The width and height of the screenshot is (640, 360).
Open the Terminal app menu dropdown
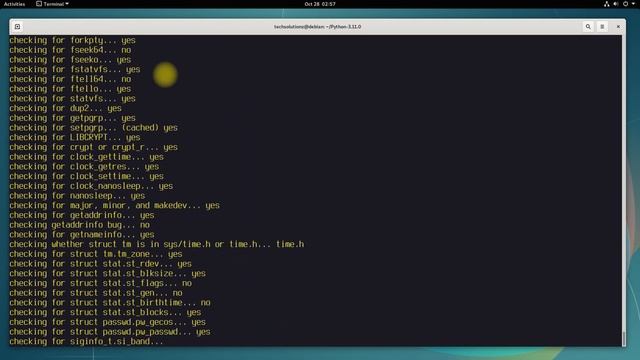52,4
